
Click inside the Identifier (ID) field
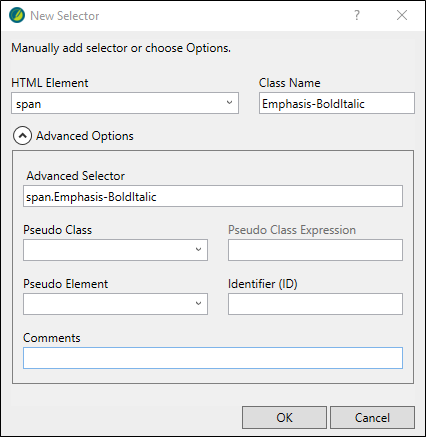(315, 304)
